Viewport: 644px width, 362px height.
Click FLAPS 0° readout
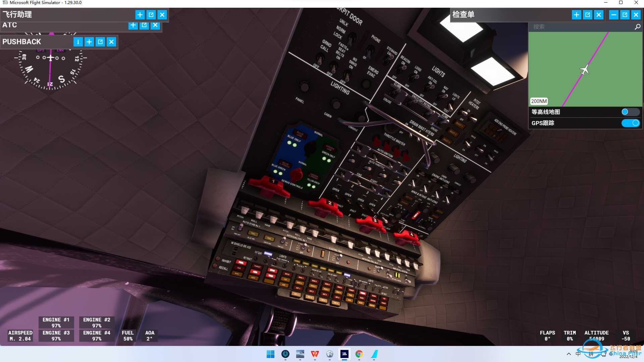(x=547, y=336)
